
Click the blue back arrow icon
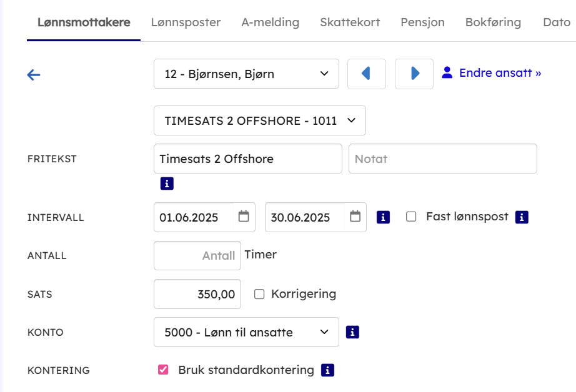click(x=34, y=75)
